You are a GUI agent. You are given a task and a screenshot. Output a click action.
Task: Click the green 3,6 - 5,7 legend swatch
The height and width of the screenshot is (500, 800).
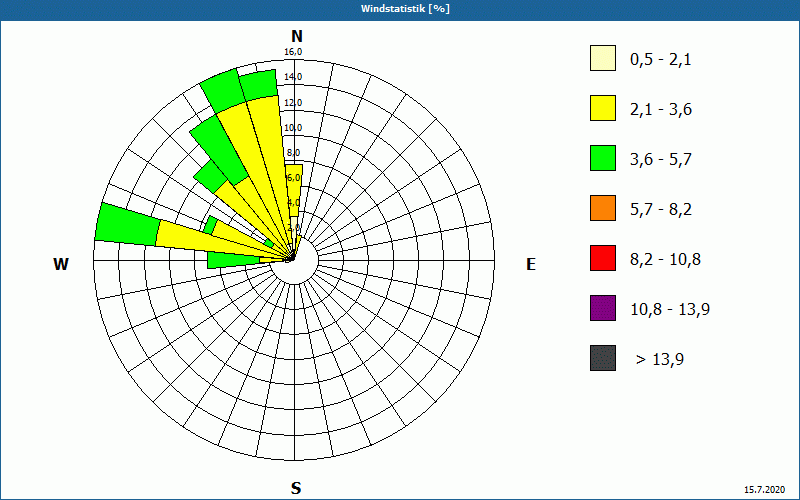tap(603, 158)
